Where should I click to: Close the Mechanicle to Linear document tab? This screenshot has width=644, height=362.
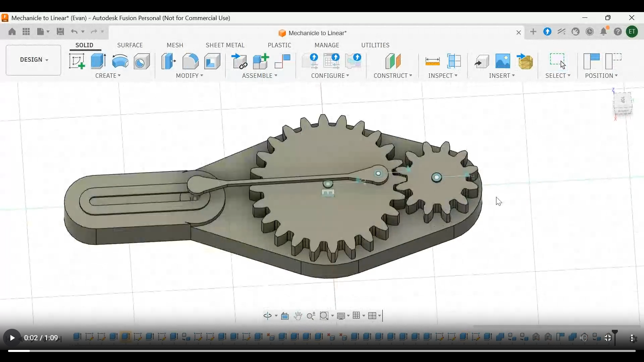[519, 33]
